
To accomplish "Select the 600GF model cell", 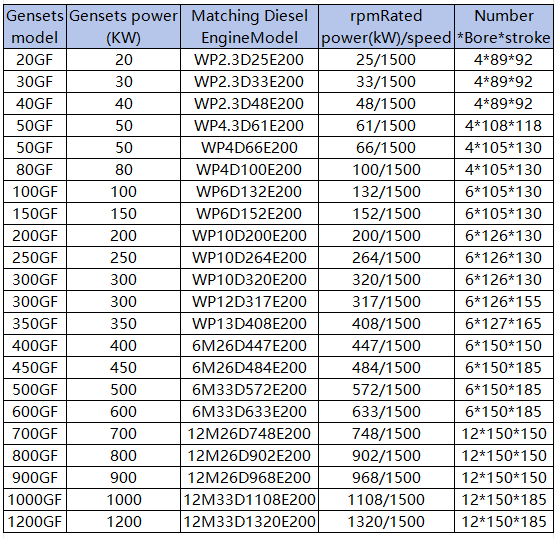I will 35,411.
